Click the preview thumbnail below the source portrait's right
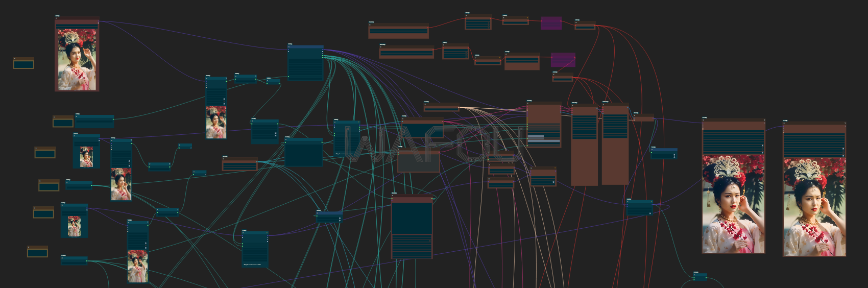The width and height of the screenshot is (868, 288). [216, 123]
